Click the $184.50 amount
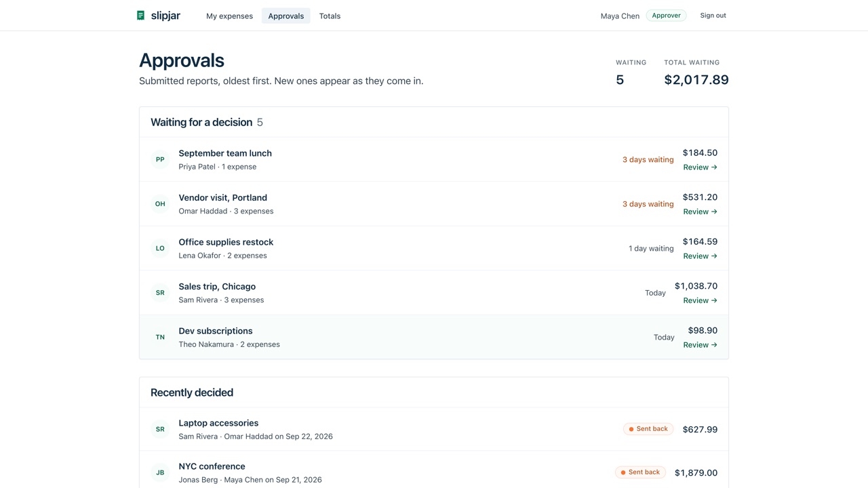Image resolution: width=868 pixels, height=488 pixels. 700,153
